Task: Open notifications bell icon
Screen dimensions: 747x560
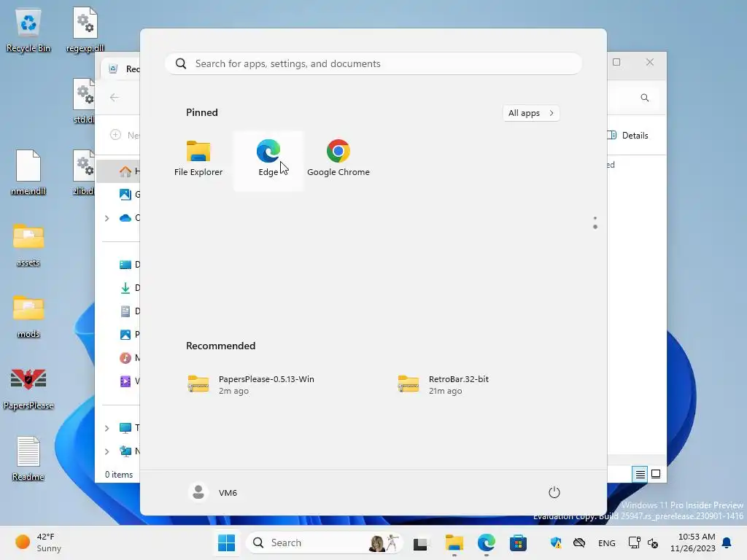Action: (x=727, y=542)
